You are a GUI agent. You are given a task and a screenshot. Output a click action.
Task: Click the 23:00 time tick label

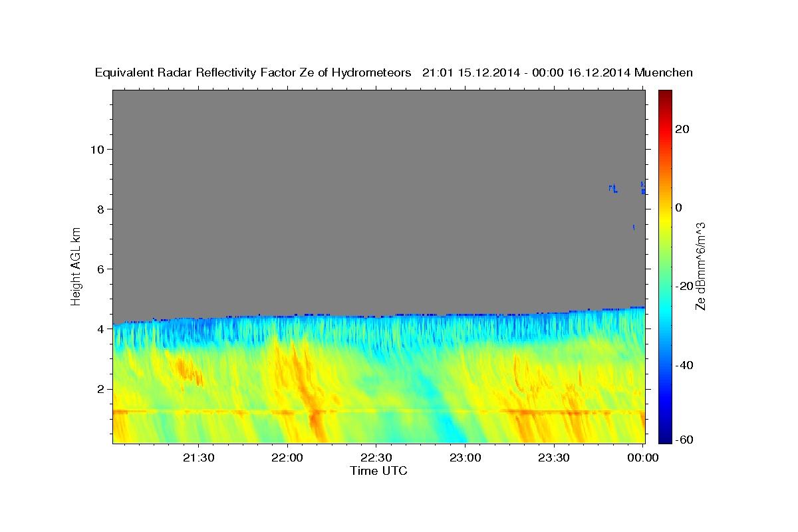coord(465,458)
